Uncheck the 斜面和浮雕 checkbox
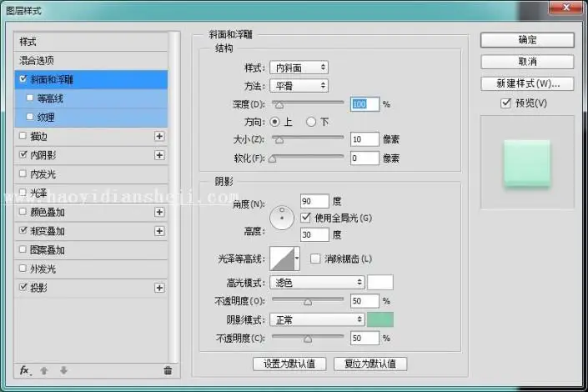This screenshot has width=588, height=392. click(23, 78)
